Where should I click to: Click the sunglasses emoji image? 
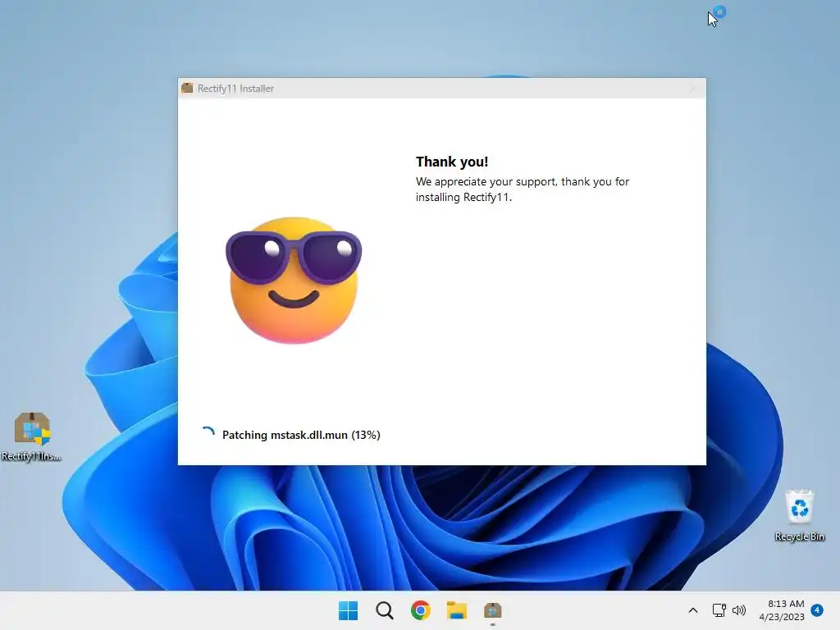pos(294,281)
